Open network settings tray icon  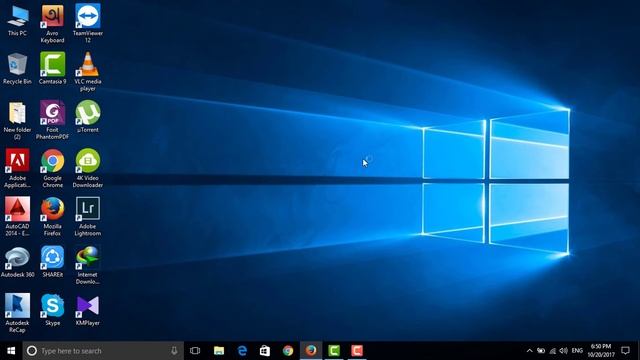click(x=552, y=351)
